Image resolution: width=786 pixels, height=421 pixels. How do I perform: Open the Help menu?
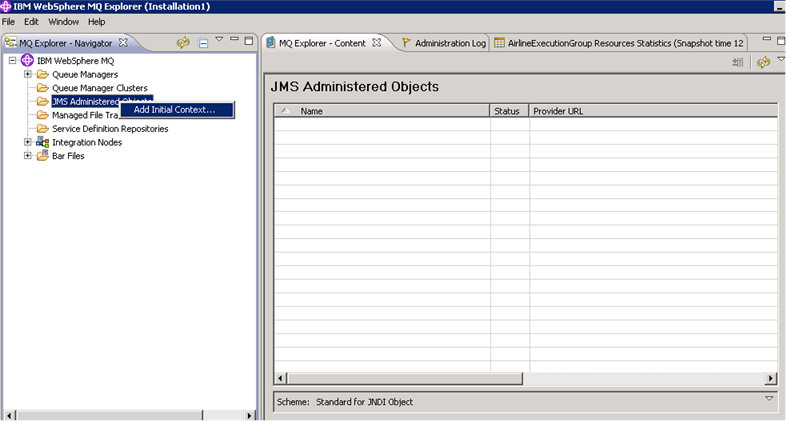click(97, 22)
